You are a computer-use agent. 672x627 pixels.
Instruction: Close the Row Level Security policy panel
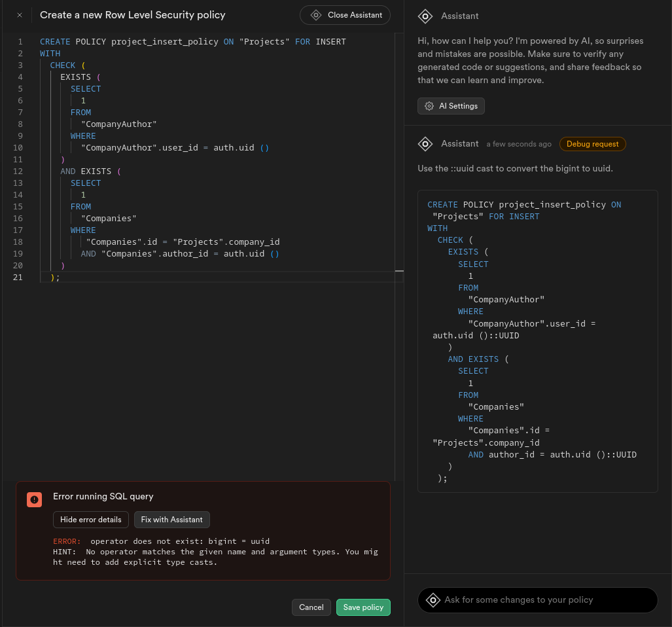[x=20, y=15]
